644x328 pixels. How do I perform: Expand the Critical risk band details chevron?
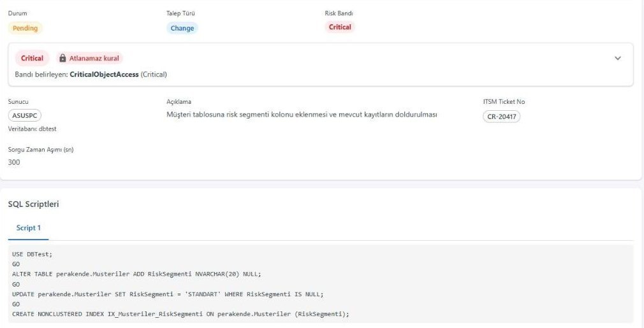(617, 58)
